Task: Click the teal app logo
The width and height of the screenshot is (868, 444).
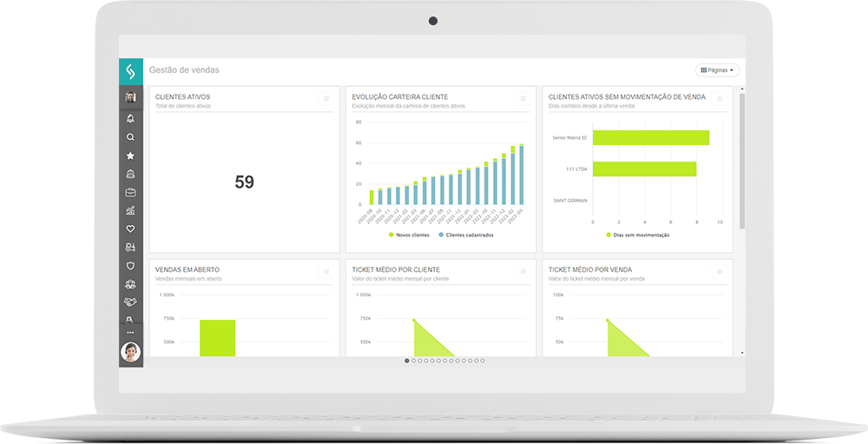Action: coord(130,71)
